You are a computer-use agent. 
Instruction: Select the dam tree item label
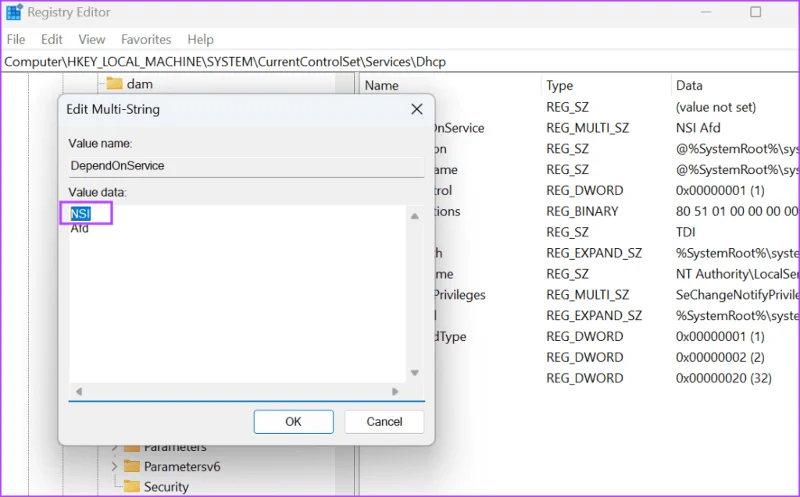[140, 84]
